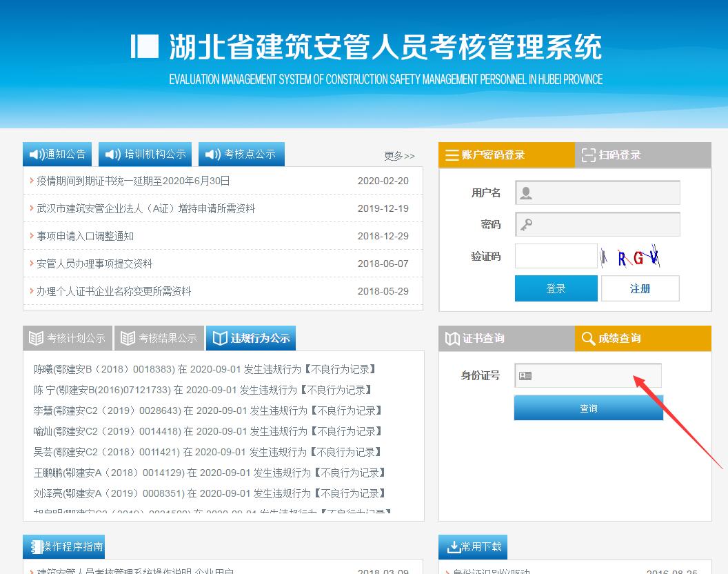The height and width of the screenshot is (574, 728).
Task: Click the date 2018-12-29
Action: tap(383, 236)
